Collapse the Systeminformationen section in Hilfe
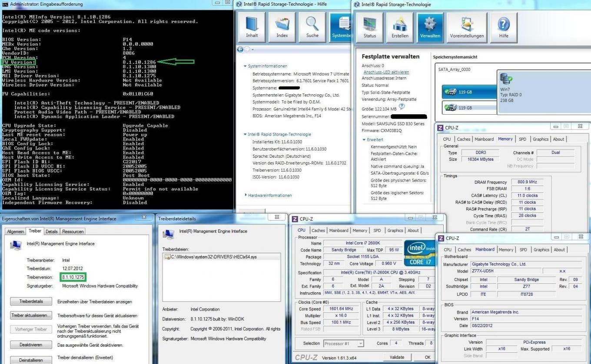Screen dimensions: 591x364 point(245,66)
